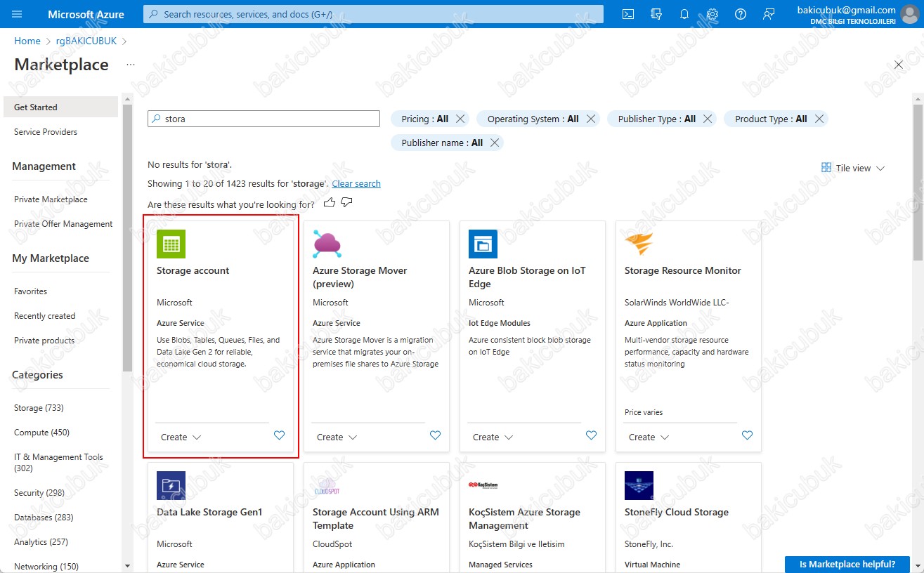Open the Help question mark icon

tap(740, 14)
